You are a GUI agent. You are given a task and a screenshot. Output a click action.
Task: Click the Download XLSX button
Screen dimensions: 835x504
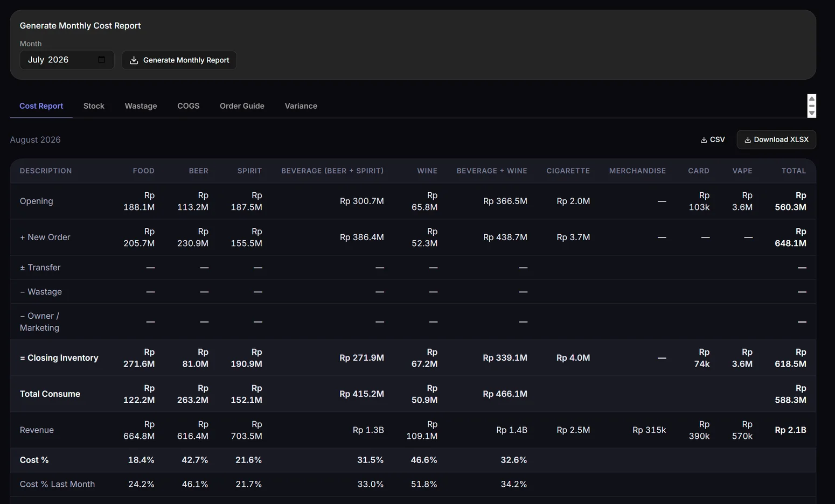[x=776, y=139]
